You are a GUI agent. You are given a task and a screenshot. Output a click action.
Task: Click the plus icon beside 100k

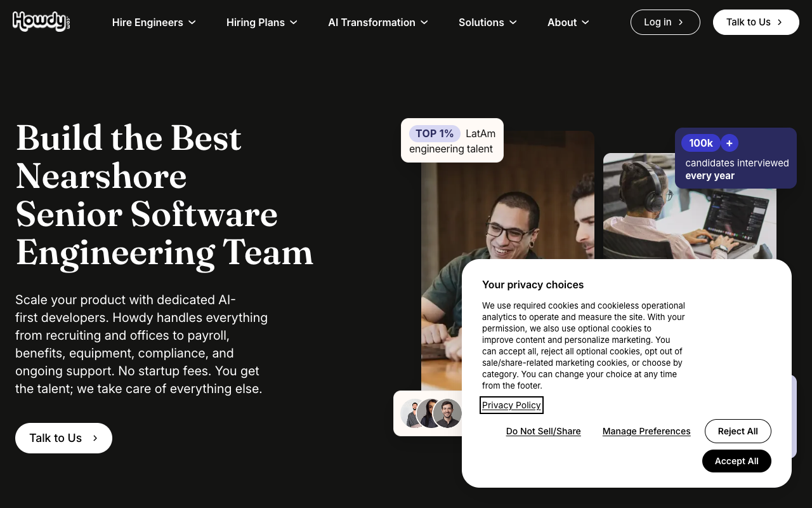[x=730, y=144]
